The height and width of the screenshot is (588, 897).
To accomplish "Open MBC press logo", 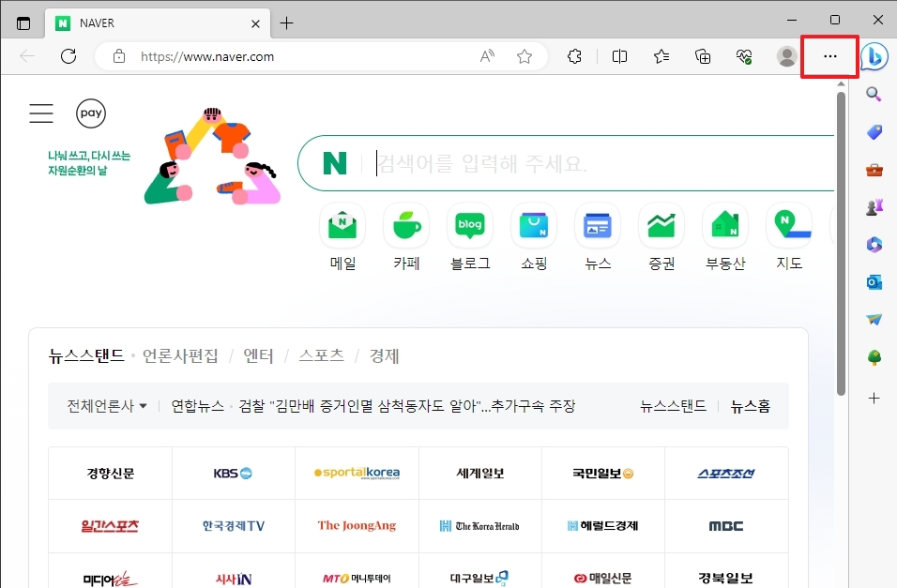I will 726,526.
